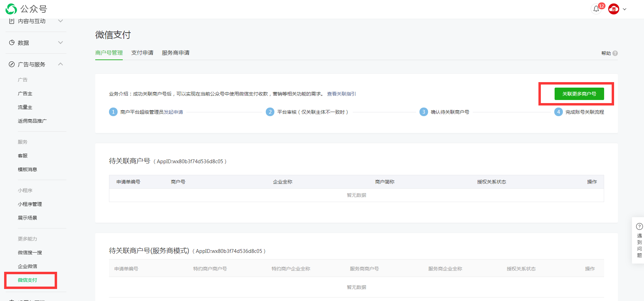644x301 pixels.
Task: Click the 服务商商户号 column header
Action: point(364,269)
